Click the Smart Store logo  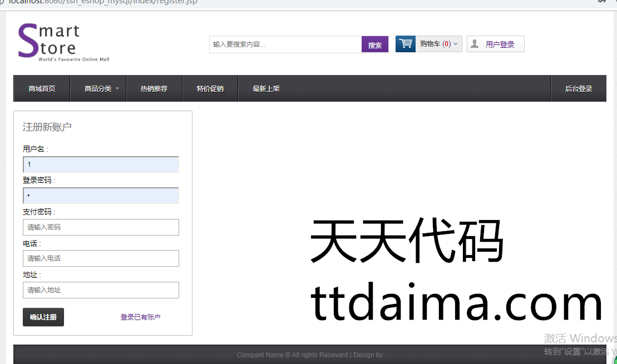[x=50, y=42]
